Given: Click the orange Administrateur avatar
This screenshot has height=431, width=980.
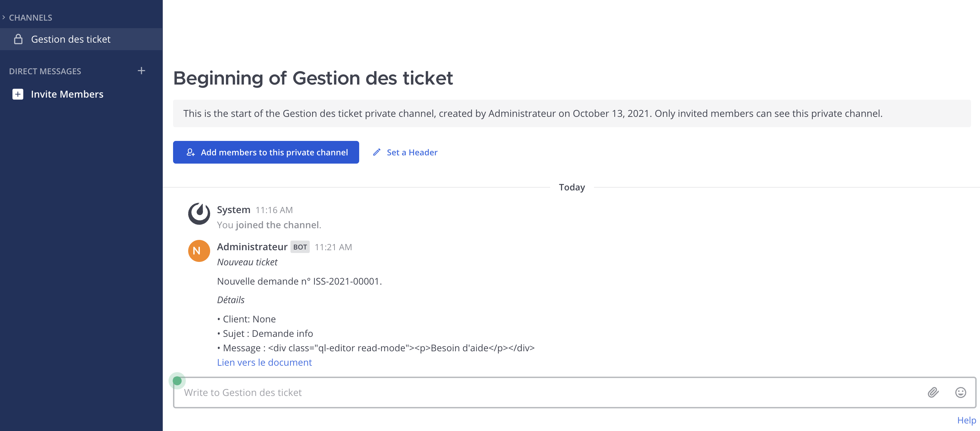Looking at the screenshot, I should [x=198, y=251].
